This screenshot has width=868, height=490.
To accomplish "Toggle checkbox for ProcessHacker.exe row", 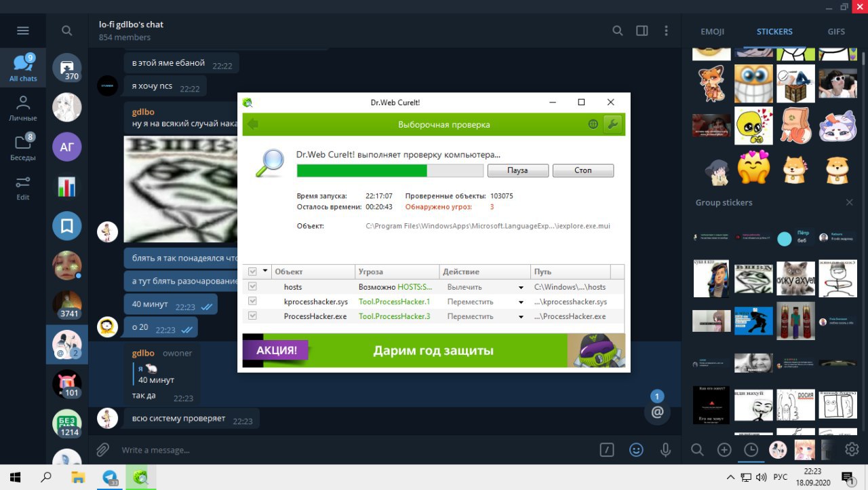I will [x=252, y=316].
